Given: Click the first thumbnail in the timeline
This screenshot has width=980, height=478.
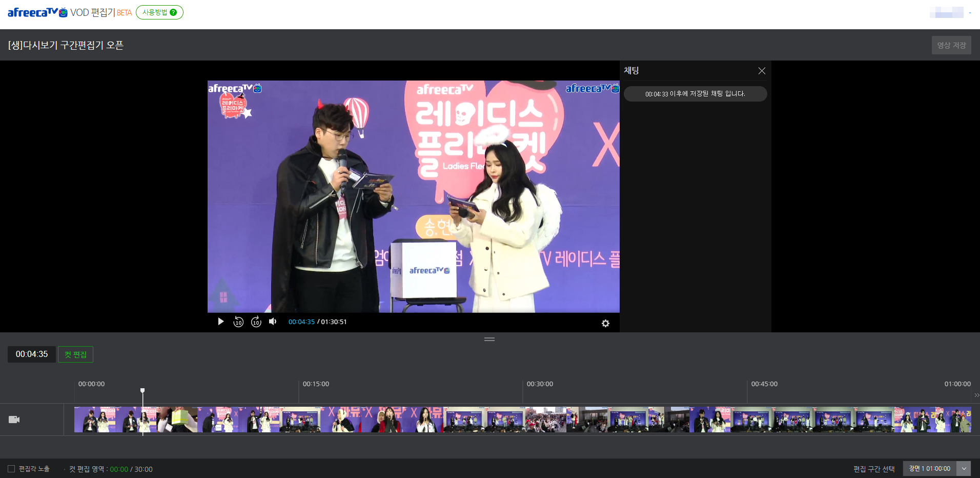Looking at the screenshot, I should (95, 420).
